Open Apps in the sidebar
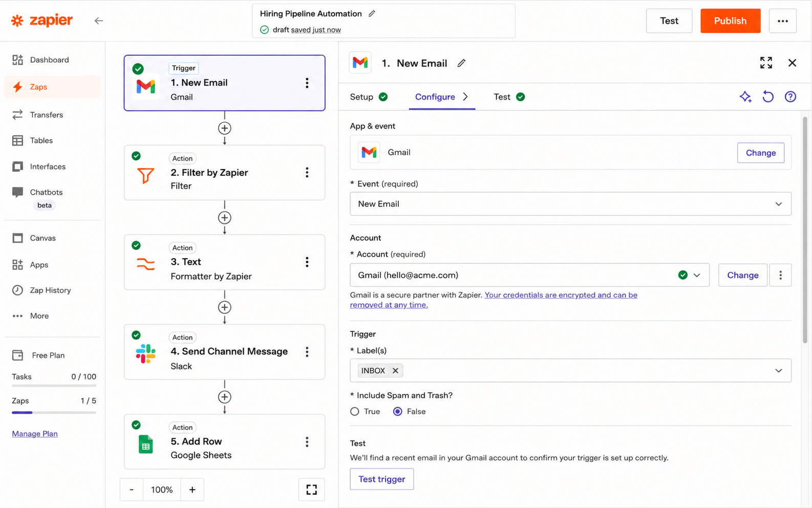 52,265
